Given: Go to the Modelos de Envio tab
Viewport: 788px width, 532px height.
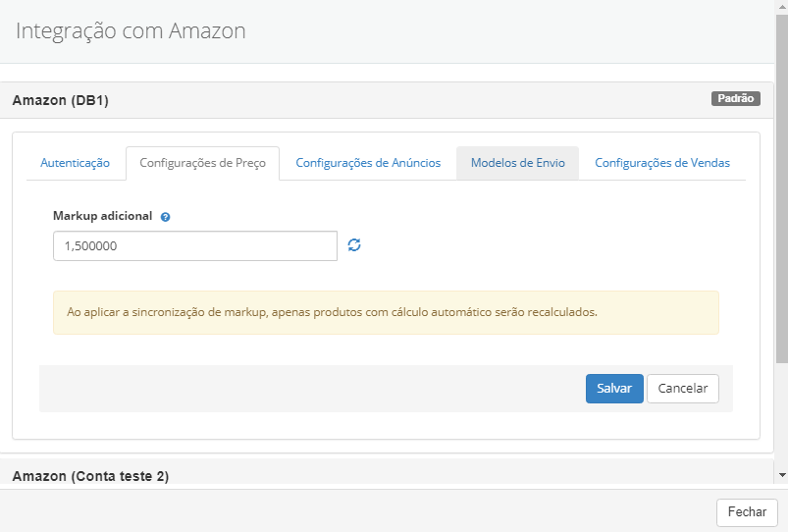Looking at the screenshot, I should (x=517, y=163).
